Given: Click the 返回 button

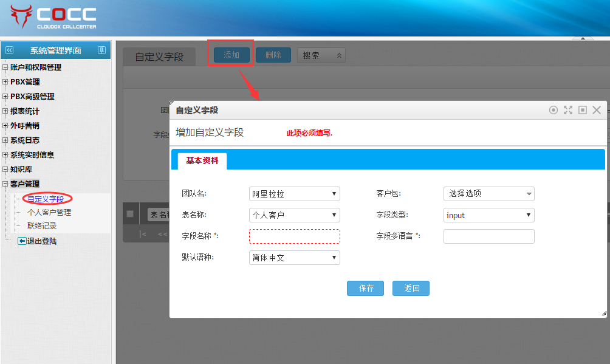Looking at the screenshot, I should click(x=411, y=288).
